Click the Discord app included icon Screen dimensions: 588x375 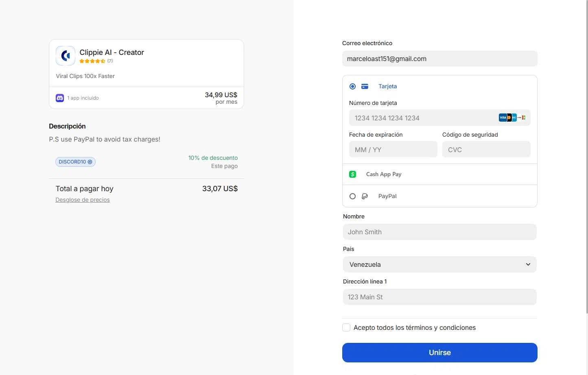pyautogui.click(x=60, y=98)
